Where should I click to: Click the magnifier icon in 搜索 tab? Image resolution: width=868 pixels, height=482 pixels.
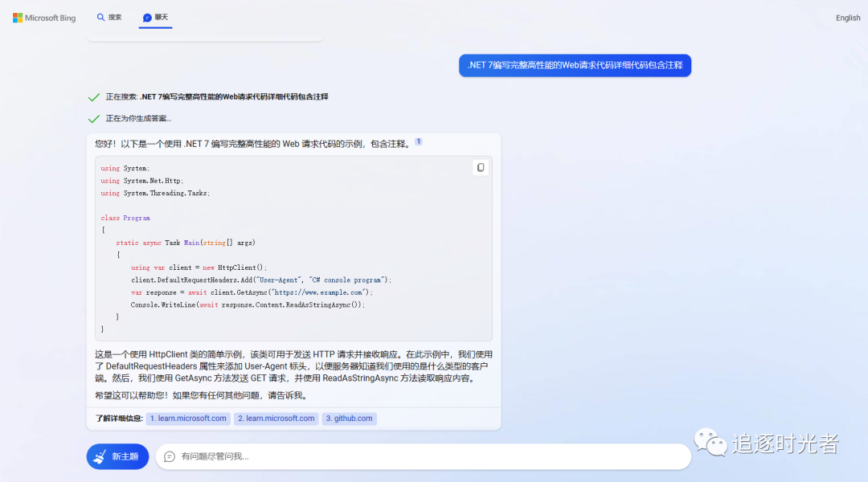tap(100, 17)
